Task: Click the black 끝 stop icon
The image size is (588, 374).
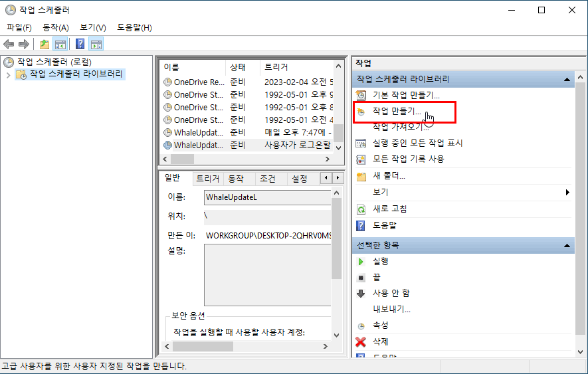Action: pos(361,278)
